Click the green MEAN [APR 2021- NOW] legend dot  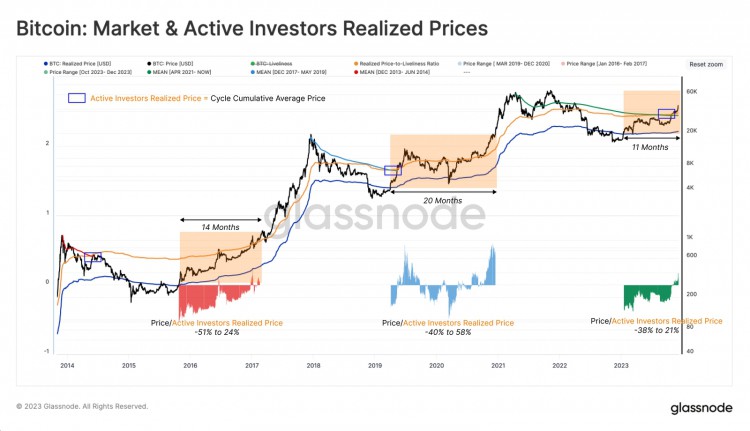point(149,72)
